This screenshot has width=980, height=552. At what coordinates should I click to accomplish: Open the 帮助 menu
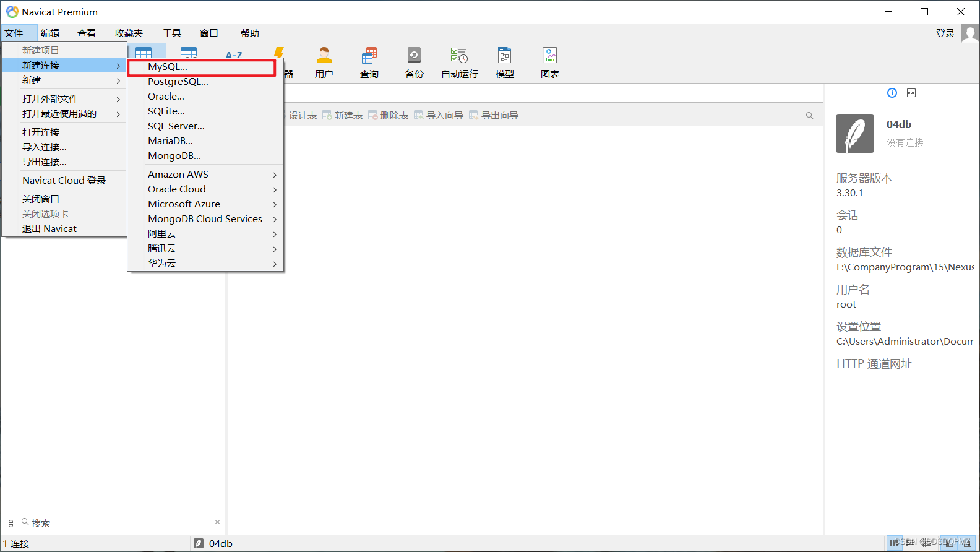(x=250, y=33)
